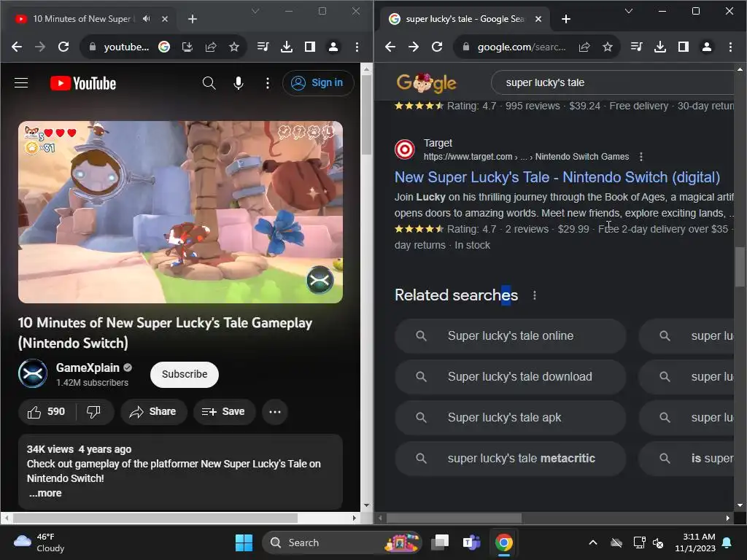Open Related searches options menu
The image size is (747, 560).
(x=535, y=295)
